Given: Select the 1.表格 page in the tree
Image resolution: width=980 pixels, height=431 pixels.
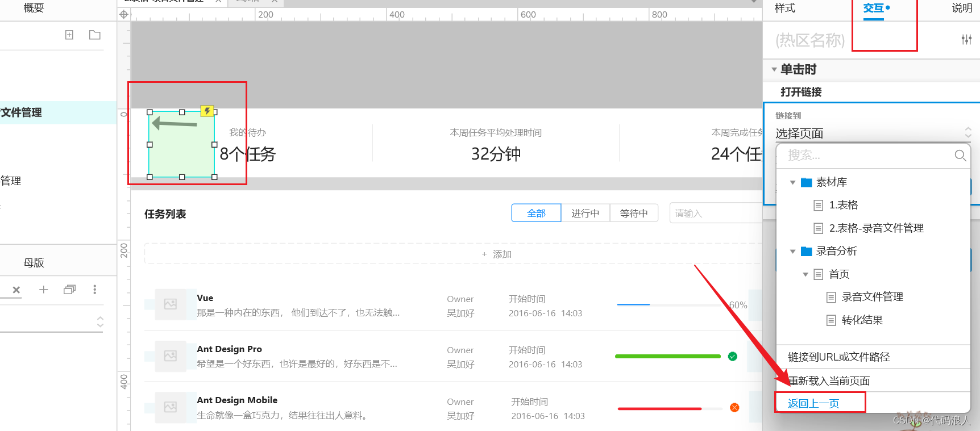Looking at the screenshot, I should pyautogui.click(x=844, y=205).
